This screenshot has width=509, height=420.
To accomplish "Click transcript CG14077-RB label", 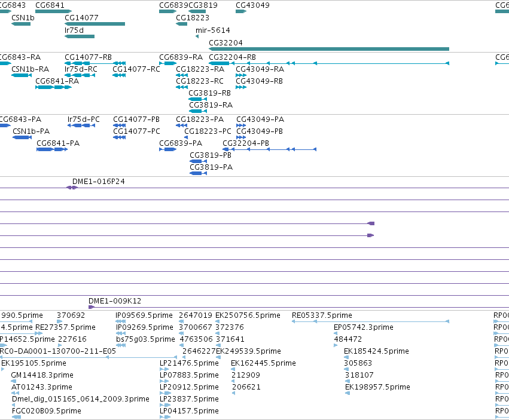I will (x=88, y=57).
